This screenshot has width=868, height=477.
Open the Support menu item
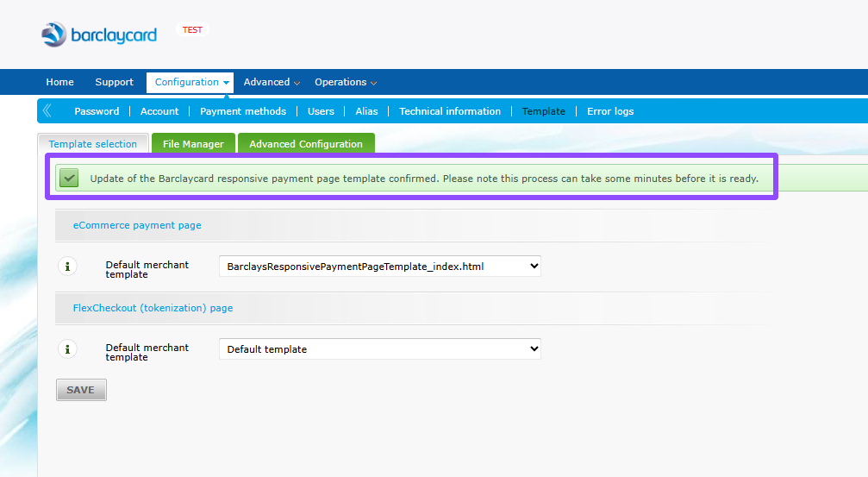(114, 82)
